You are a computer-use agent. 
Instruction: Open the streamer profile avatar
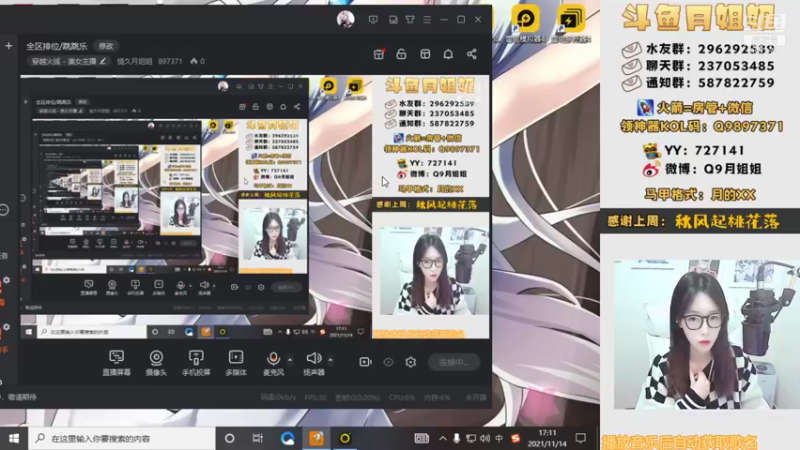click(345, 19)
